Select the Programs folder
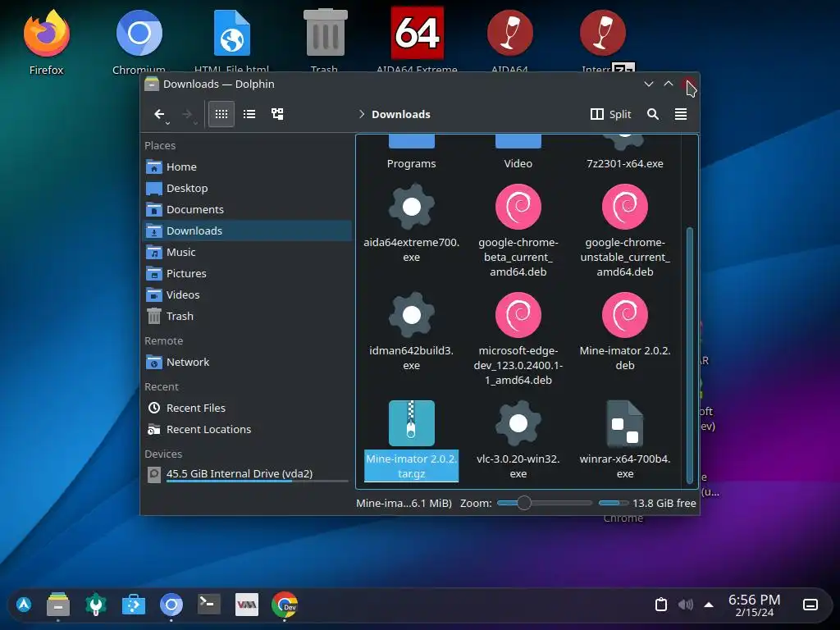The image size is (840, 630). (x=412, y=153)
